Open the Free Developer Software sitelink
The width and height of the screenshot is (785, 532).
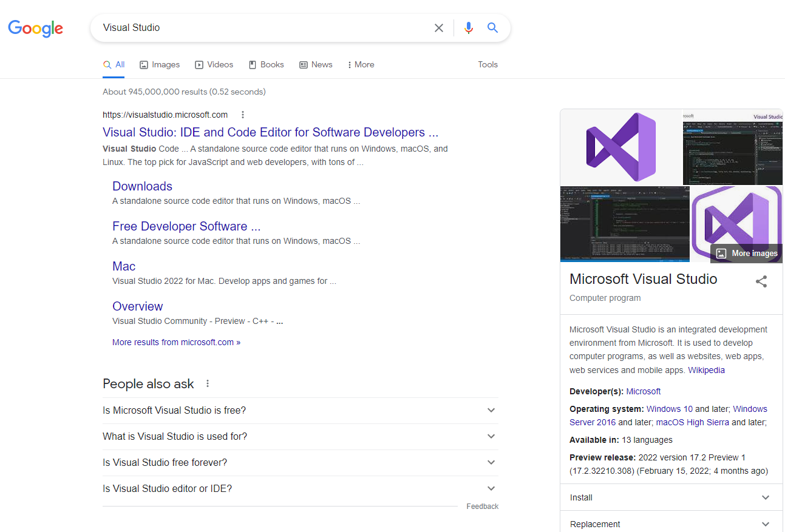pos(186,226)
